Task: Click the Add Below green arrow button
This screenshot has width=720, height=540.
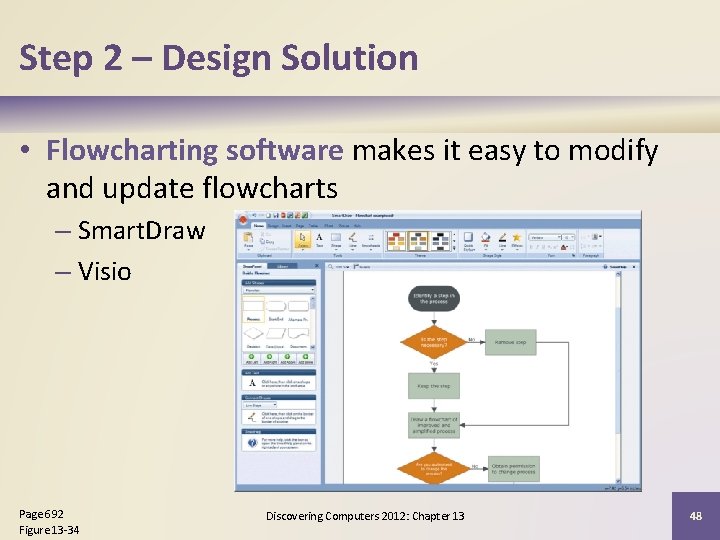Action: [305, 359]
